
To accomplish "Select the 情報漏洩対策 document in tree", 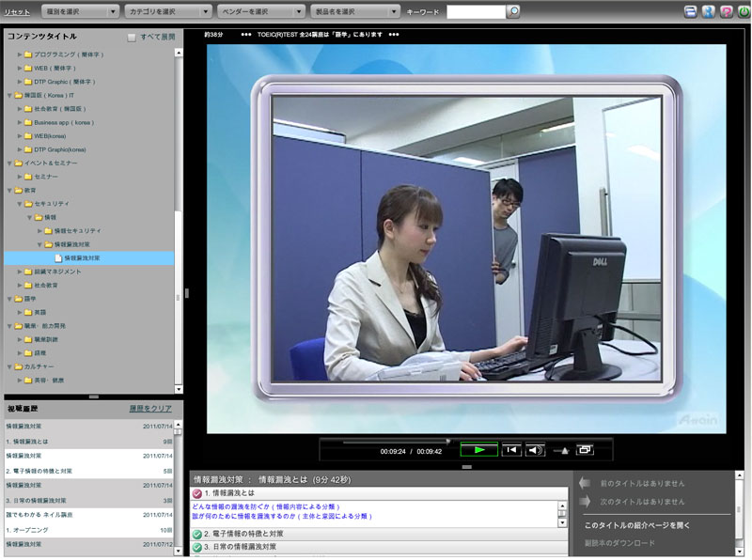I will [x=82, y=257].
